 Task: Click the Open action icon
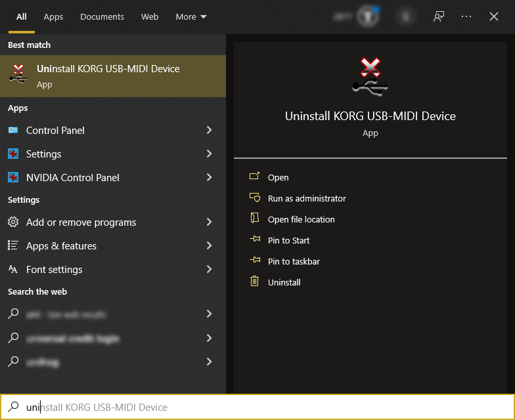[x=255, y=176]
